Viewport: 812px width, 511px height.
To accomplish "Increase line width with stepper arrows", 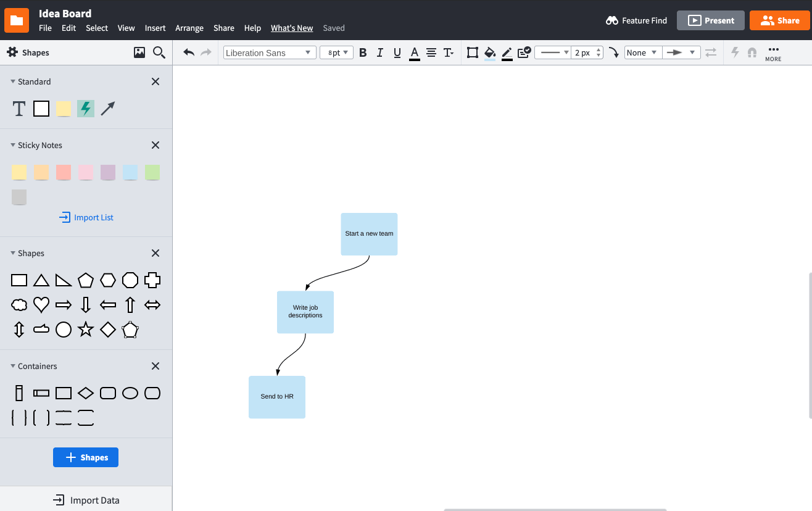I will tap(599, 50).
